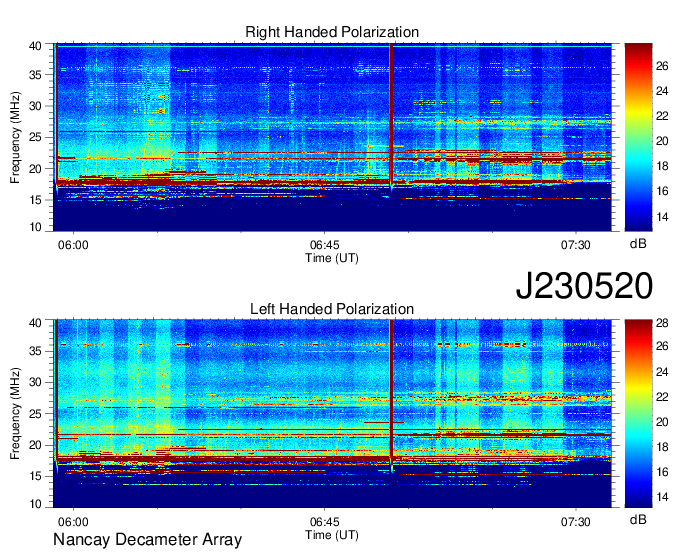Click the bottom spectrogram's color scale bar
The width and height of the screenshot is (680, 552).
point(638,414)
